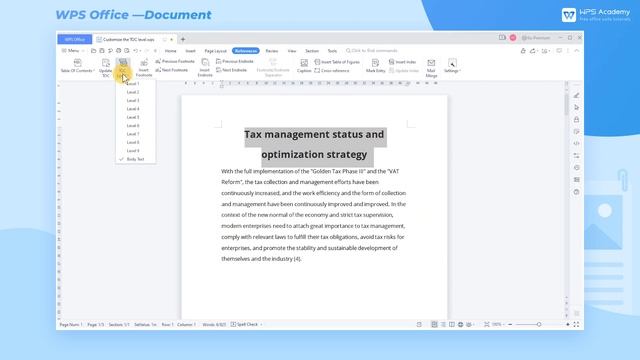Click the full screen icon in status bar
Screen dimensions: 640x360
point(576,324)
